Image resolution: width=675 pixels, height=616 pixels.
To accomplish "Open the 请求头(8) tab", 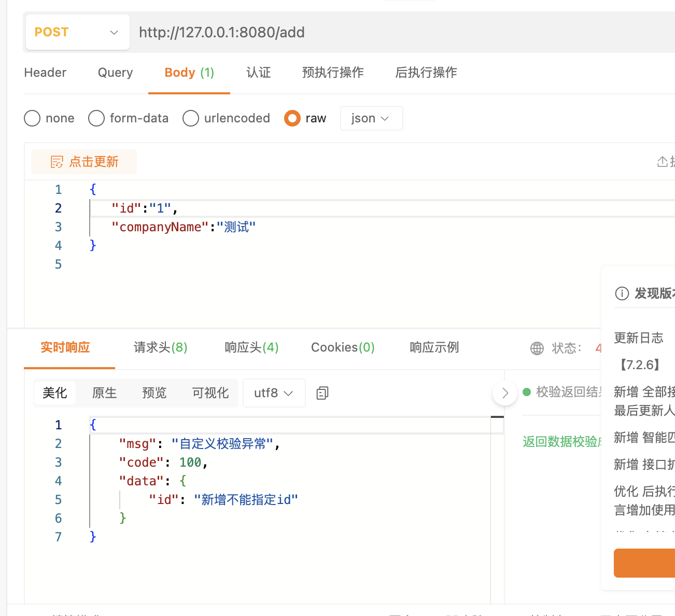I will coord(161,347).
